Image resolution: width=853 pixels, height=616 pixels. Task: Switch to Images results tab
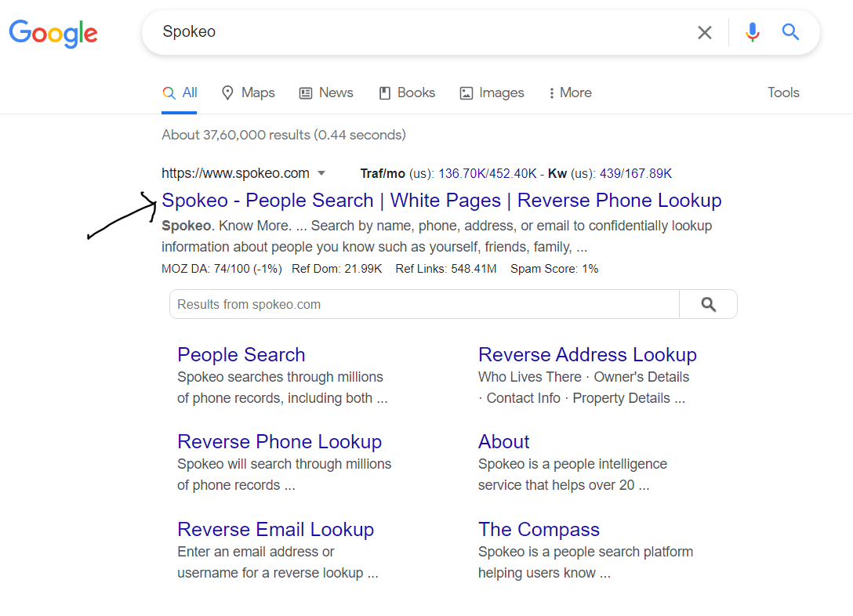[492, 92]
